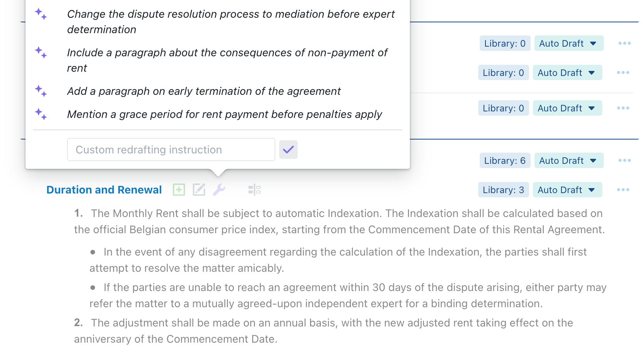Click the green add icon beside Duration and Renewal
Screen dimensions: 644x350
pyautogui.click(x=179, y=190)
